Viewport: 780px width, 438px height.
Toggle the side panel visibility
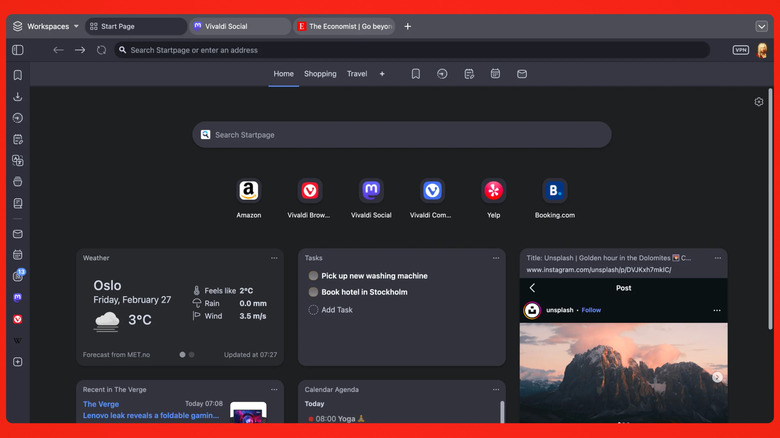point(17,50)
